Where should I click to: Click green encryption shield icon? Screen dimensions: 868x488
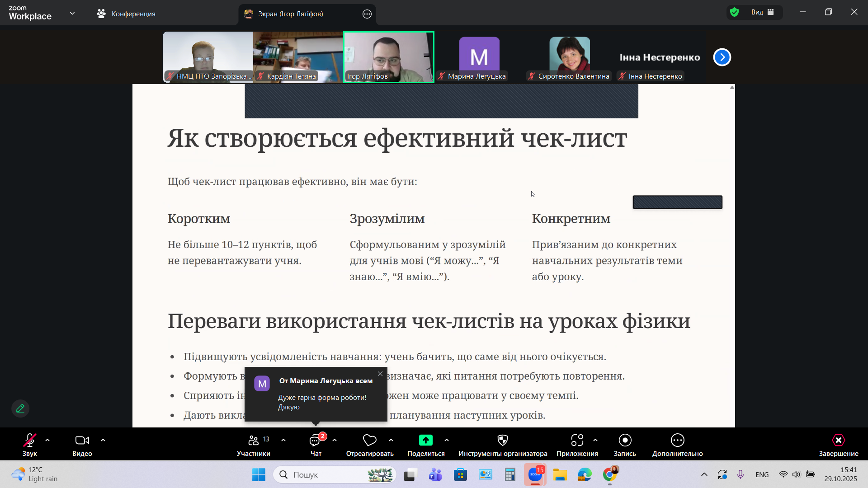pos(735,12)
